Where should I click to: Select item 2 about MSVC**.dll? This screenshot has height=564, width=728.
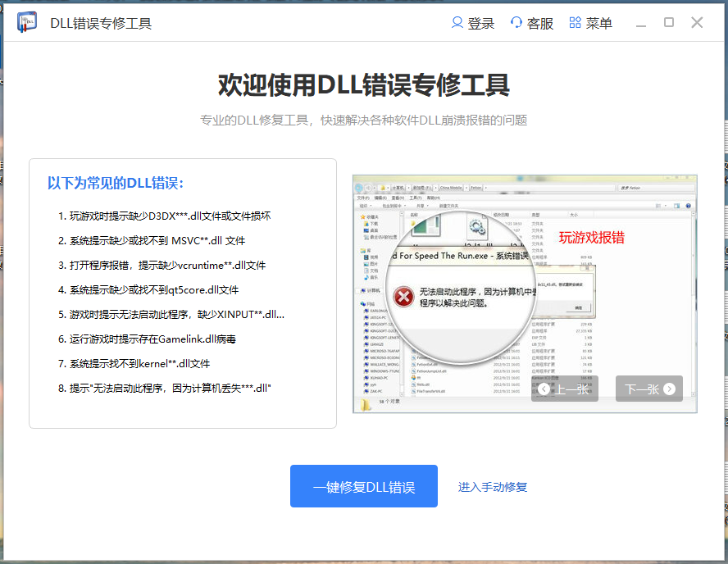[x=152, y=240]
